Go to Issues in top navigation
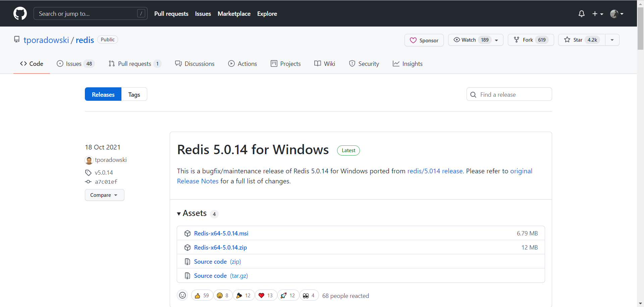This screenshot has width=644, height=307. (x=203, y=14)
